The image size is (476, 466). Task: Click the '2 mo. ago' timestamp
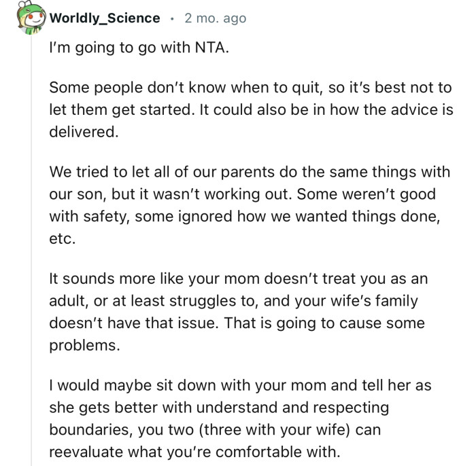215,18
